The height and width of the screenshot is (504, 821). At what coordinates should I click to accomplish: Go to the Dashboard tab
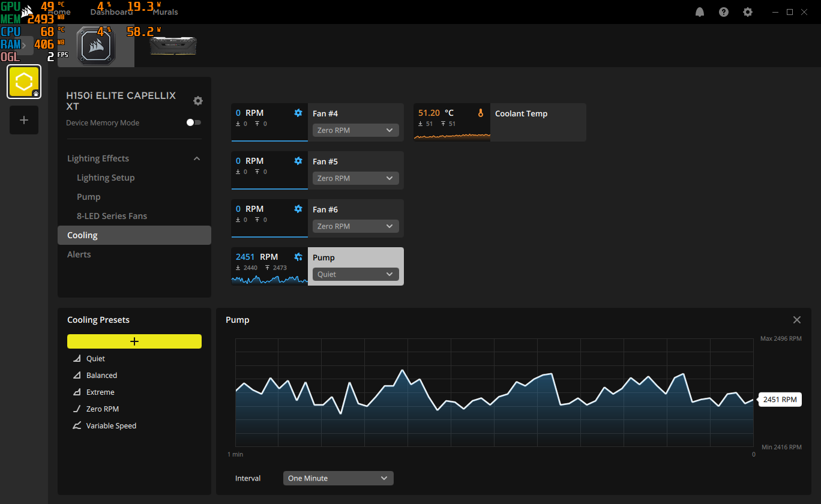[112, 12]
